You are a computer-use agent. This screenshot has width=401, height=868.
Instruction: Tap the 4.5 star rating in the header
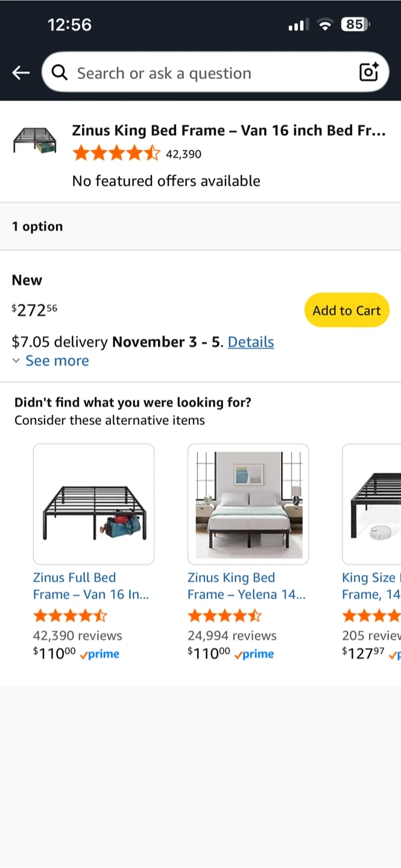116,154
